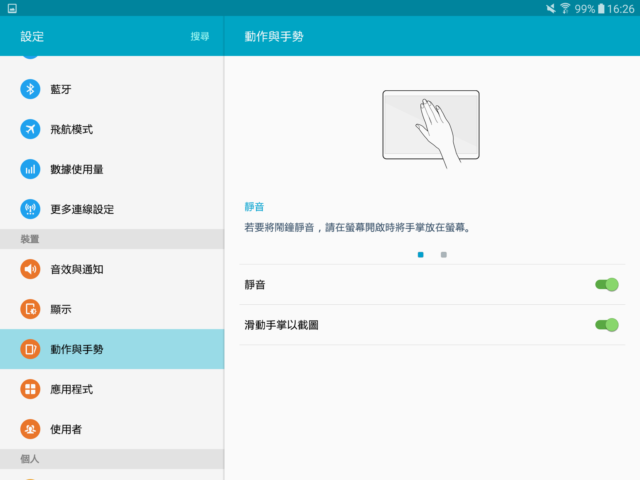Tap the battery icon in status bar
Image resolution: width=640 pixels, height=480 pixels.
point(601,8)
